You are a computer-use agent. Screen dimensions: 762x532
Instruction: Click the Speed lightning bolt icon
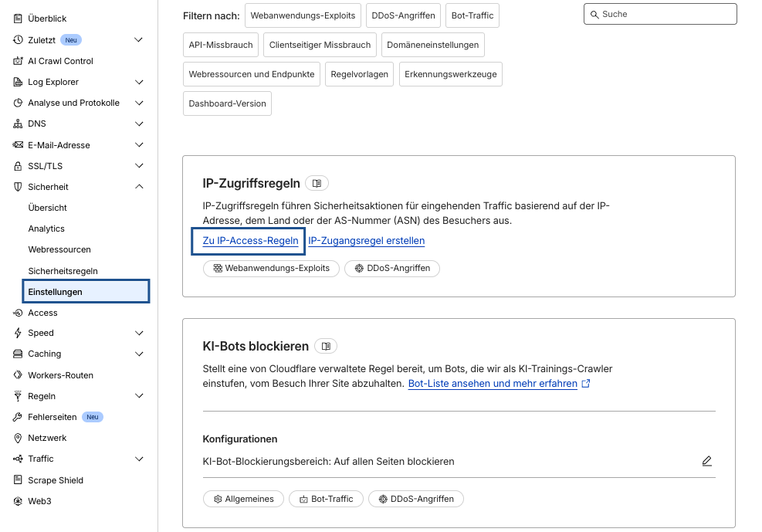click(x=18, y=333)
